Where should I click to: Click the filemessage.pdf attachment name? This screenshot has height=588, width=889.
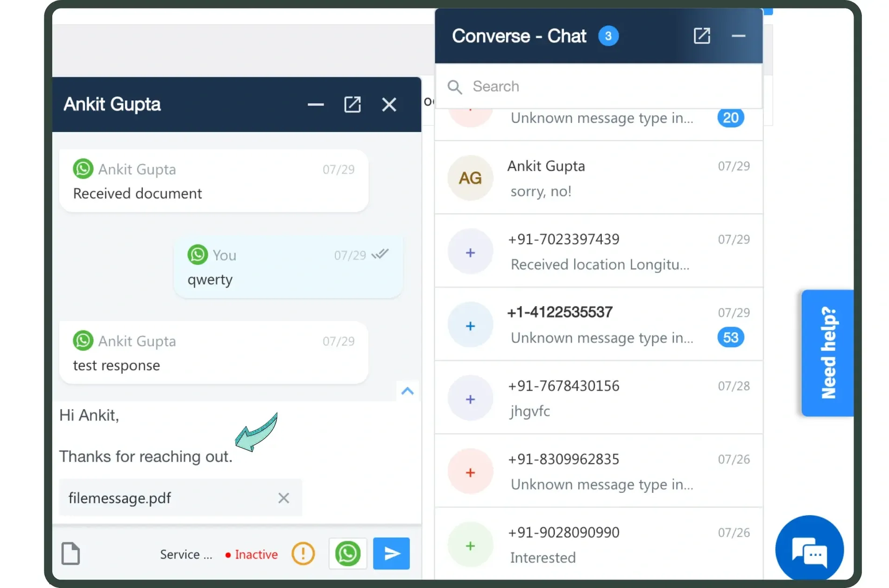120,498
